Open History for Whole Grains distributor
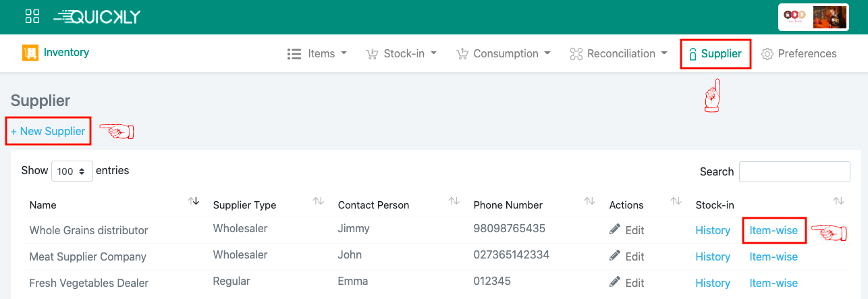 tap(713, 231)
